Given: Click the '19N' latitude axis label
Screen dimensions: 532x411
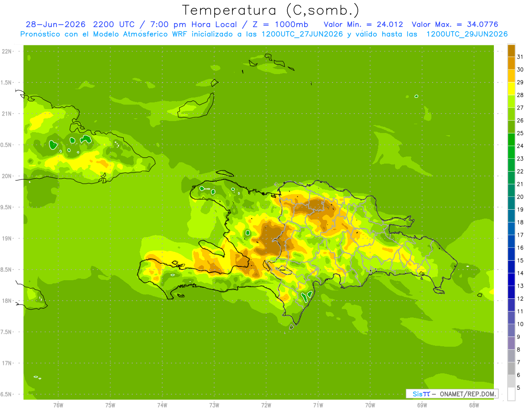Looking at the screenshot, I should pyautogui.click(x=7, y=239).
